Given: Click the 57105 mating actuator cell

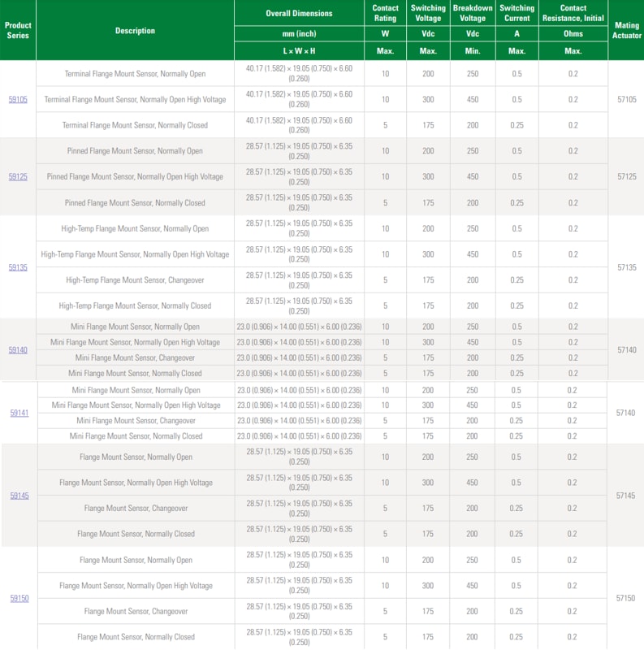Looking at the screenshot, I should tap(626, 99).
